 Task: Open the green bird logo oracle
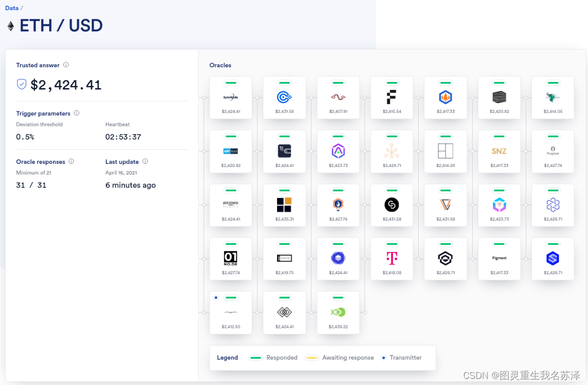tap(553, 97)
